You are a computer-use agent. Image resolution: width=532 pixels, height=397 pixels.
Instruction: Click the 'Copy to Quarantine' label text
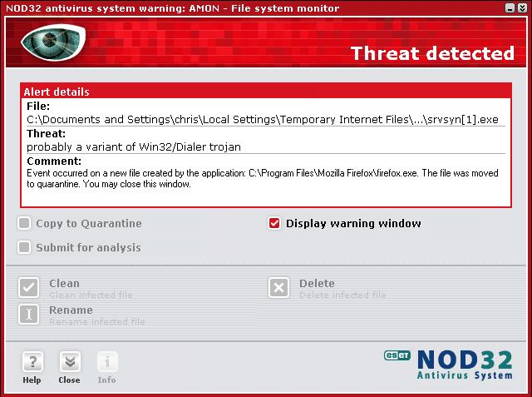point(89,223)
